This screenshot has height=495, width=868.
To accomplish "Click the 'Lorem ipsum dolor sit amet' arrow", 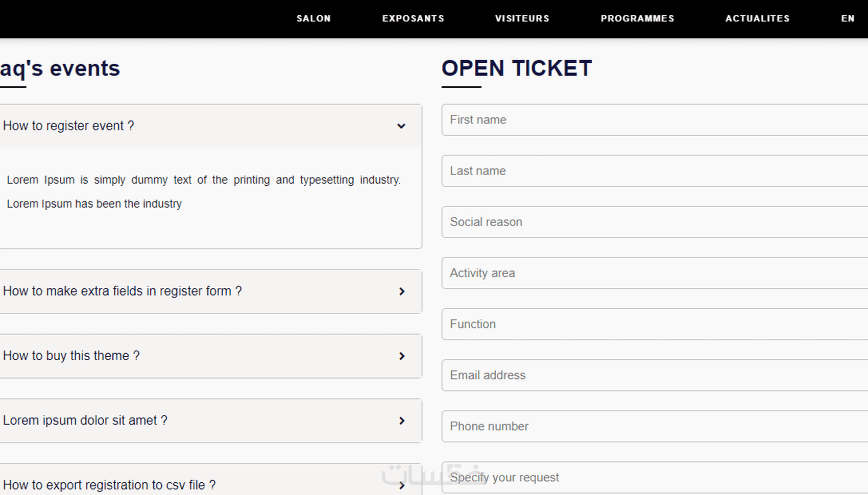I will pyautogui.click(x=402, y=421).
